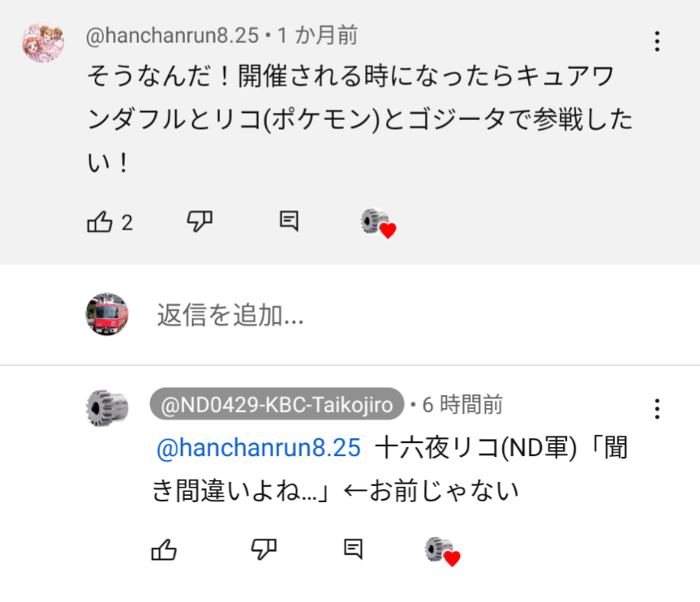Click the top comment text starting with そうなんだ
Screen dimensions: 700x602
357,120
